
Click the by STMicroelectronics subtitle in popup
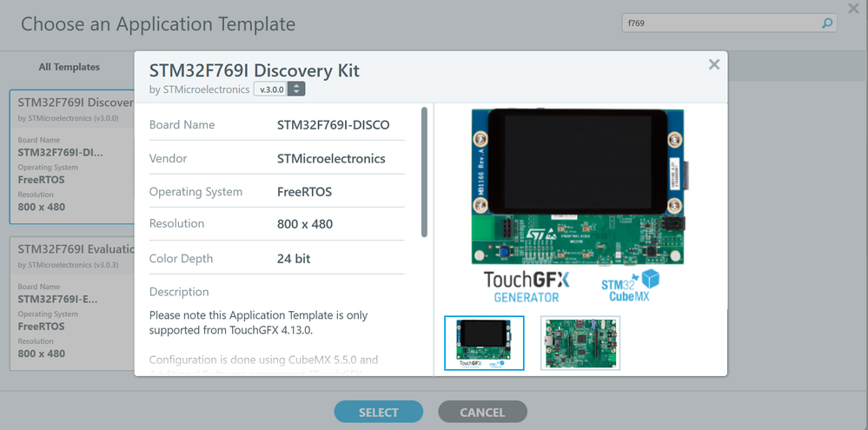click(199, 89)
